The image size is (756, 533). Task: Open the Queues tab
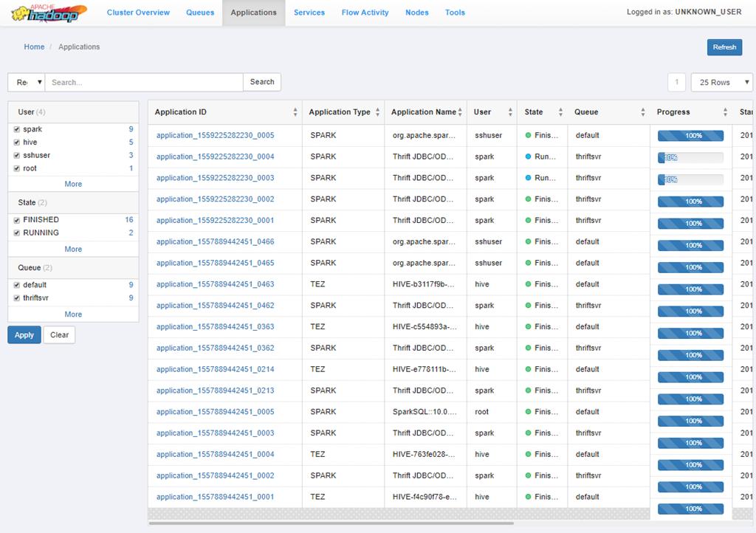click(200, 13)
